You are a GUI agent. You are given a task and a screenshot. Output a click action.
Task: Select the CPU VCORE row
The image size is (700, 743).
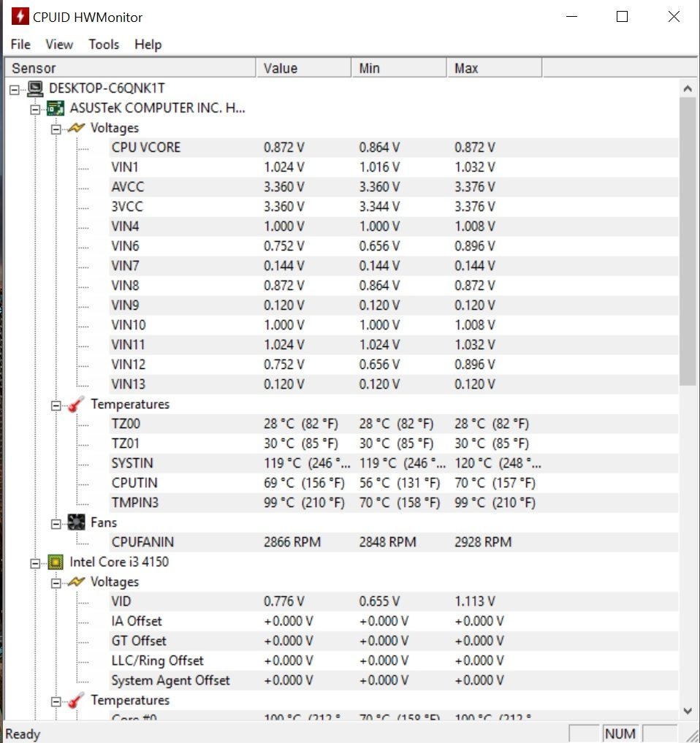[393, 148]
